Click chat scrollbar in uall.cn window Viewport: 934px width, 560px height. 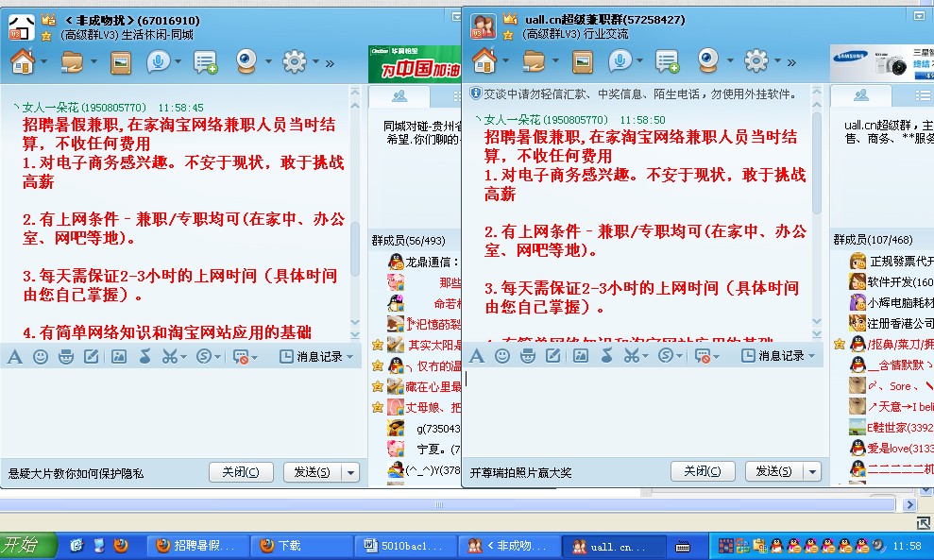pos(816,162)
